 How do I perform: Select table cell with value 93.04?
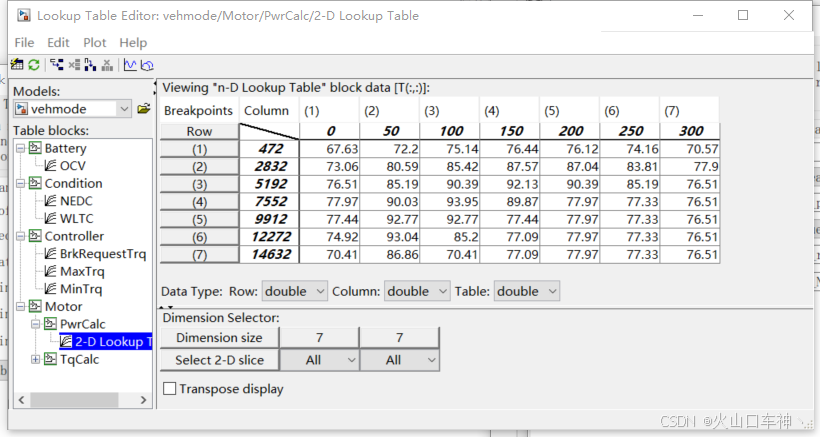[390, 237]
